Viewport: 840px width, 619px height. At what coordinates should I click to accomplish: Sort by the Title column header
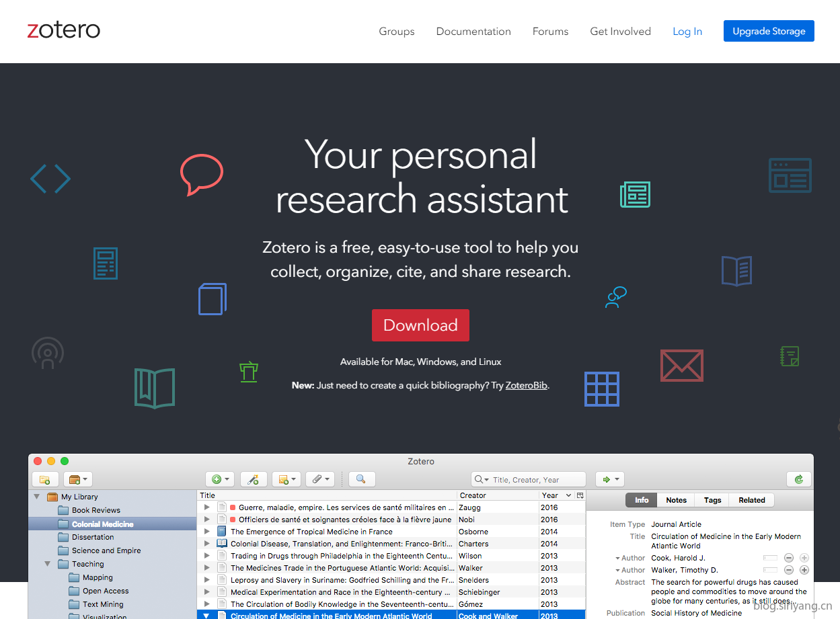327,495
